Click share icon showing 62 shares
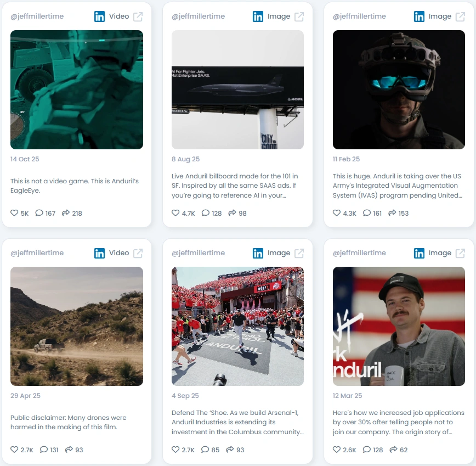Screen dimensions: 476x466 point(393,450)
